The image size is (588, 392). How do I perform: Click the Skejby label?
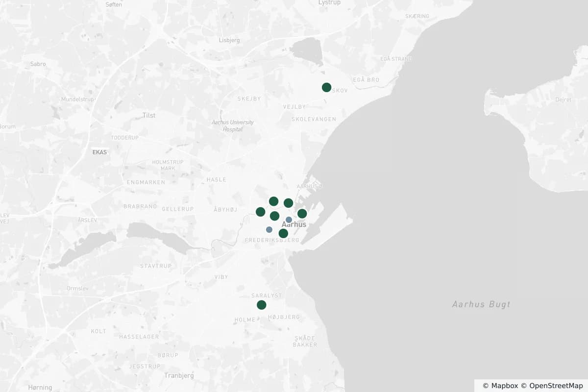coord(249,98)
